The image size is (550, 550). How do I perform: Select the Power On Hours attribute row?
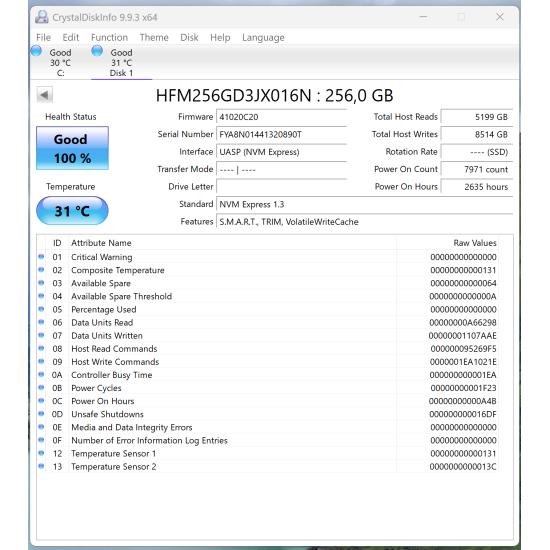267,401
